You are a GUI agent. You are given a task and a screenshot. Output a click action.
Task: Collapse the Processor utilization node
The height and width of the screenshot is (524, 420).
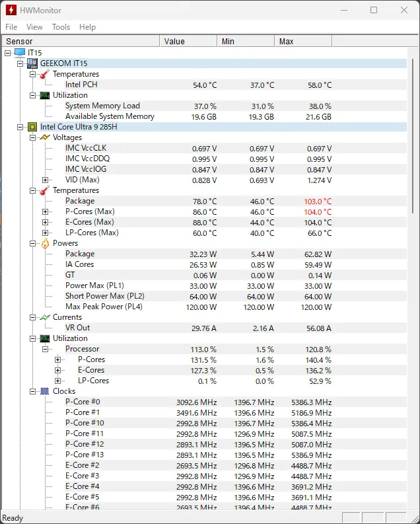pyautogui.click(x=45, y=349)
